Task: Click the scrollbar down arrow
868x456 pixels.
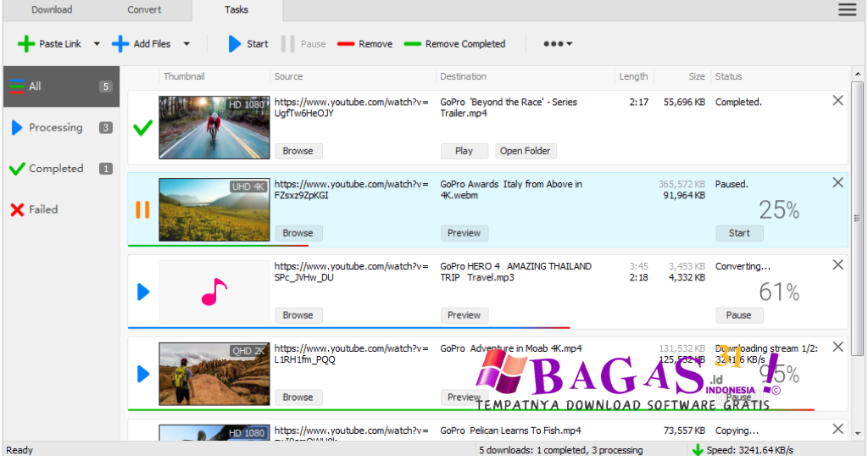Action: click(858, 434)
